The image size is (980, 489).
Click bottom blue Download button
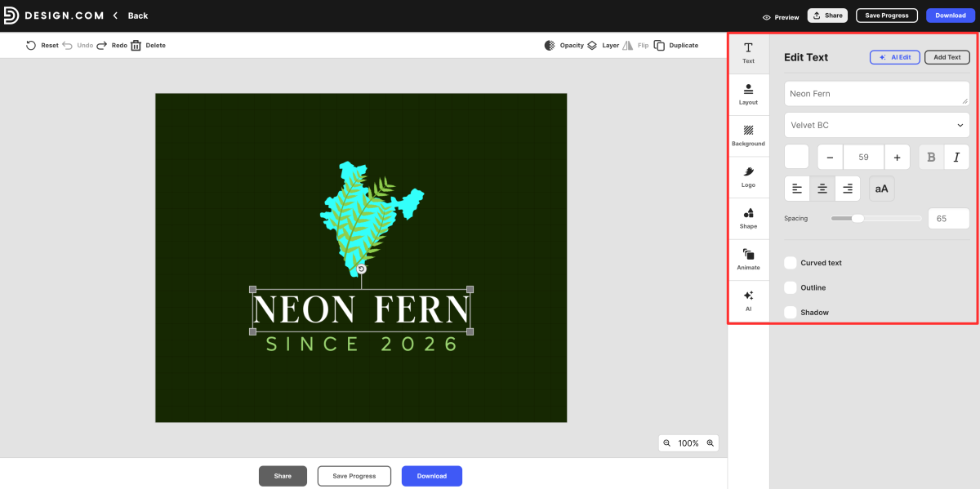(432, 476)
